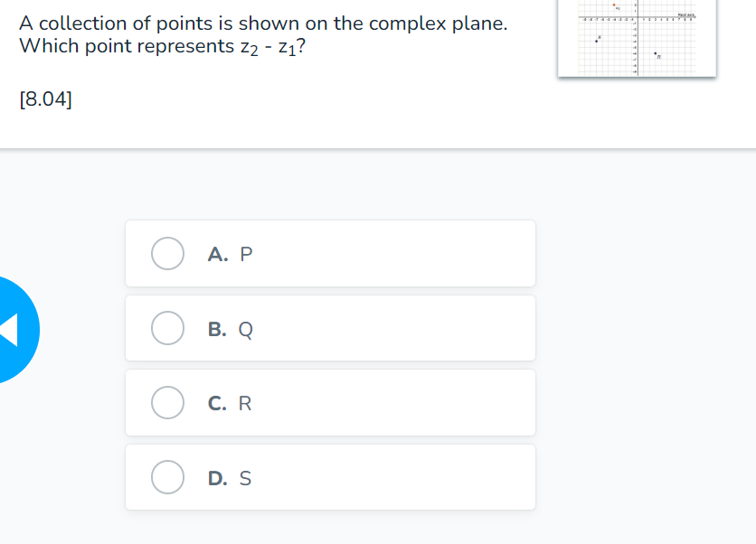Click the point labeled S on the graph
756x544 pixels.
click(x=596, y=41)
